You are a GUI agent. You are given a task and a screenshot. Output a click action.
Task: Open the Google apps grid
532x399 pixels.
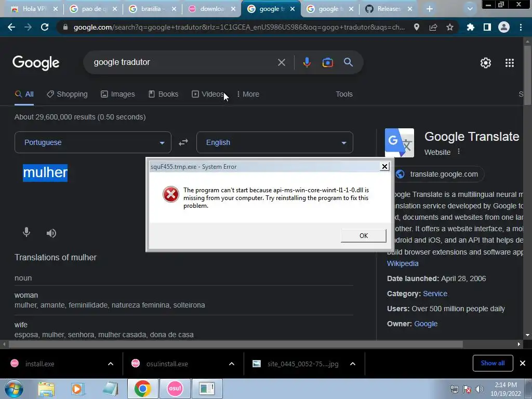(510, 63)
